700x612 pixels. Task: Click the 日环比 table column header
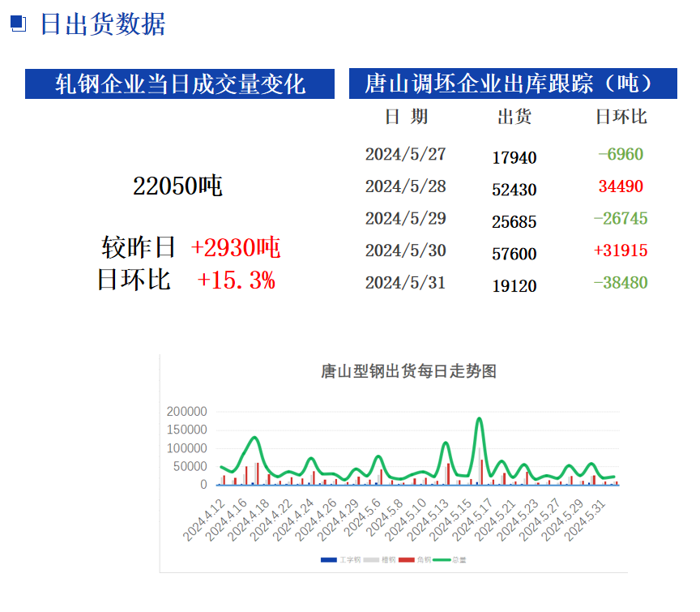[621, 117]
